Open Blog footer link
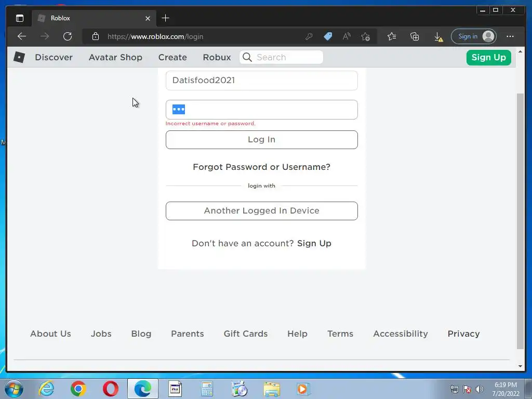 pos(141,334)
